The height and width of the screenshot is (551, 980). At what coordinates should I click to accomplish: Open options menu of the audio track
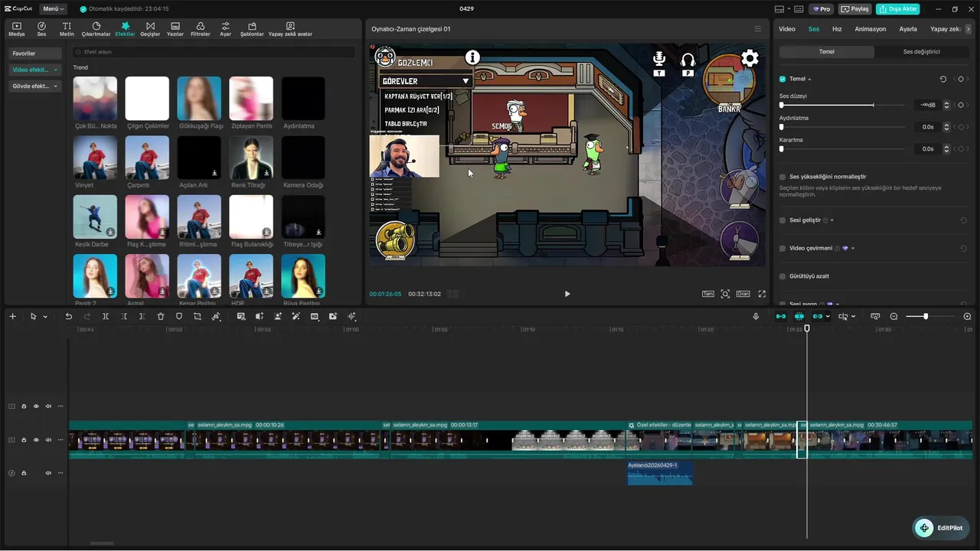tap(60, 473)
